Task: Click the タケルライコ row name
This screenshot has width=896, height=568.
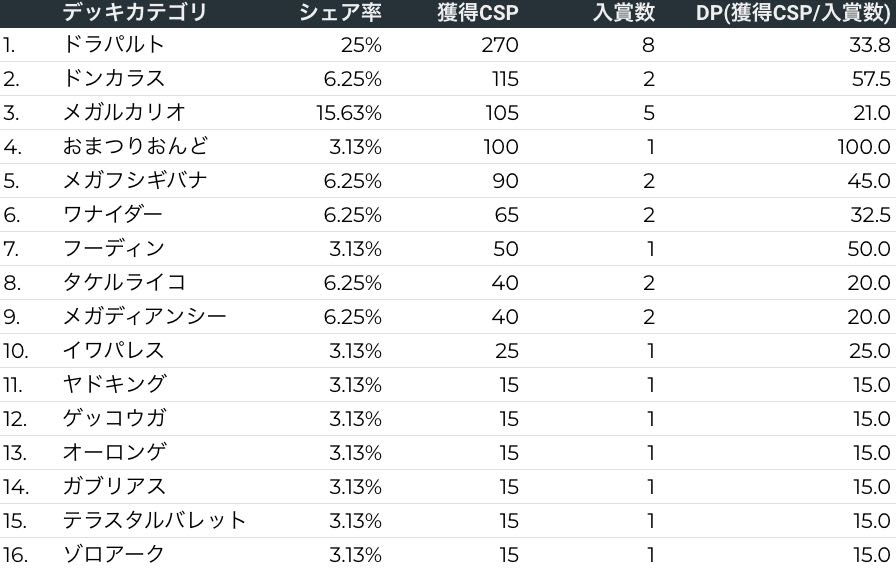Action: tap(124, 282)
